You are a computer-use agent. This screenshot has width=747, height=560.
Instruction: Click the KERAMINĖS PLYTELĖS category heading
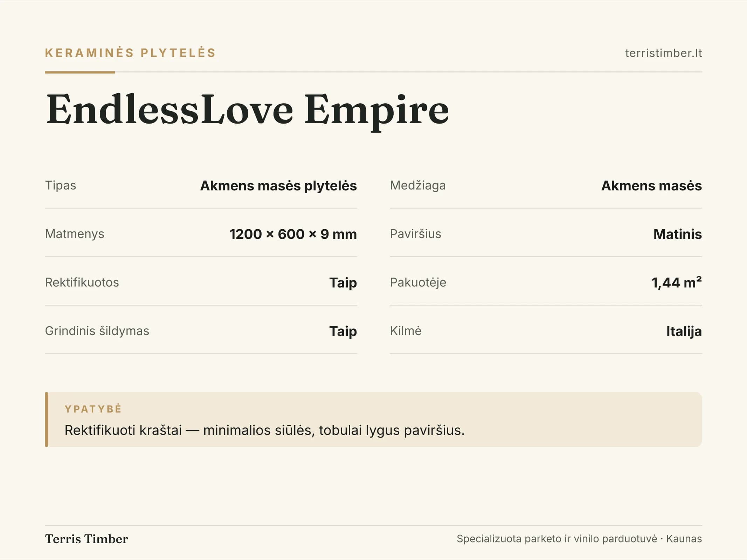(130, 52)
